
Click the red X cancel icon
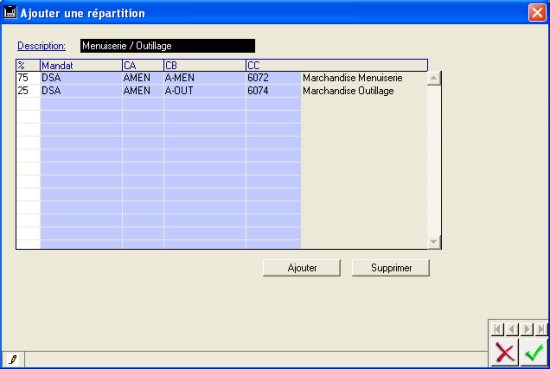505,353
